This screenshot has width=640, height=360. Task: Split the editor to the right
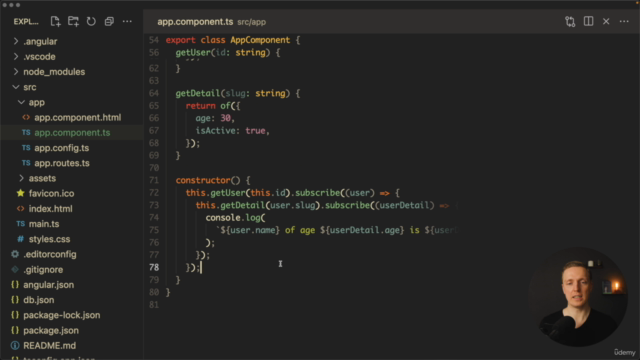[588, 21]
